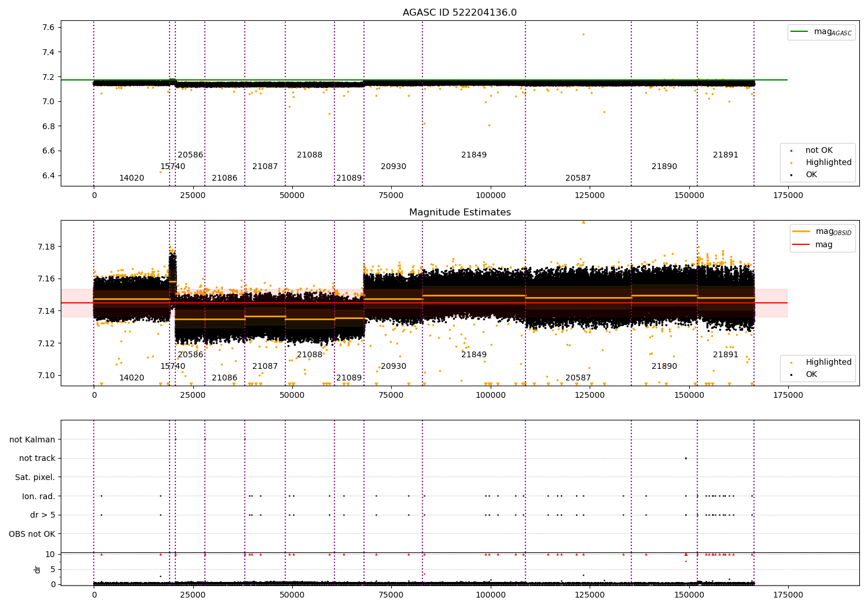Click the 'Ion. rad.' row label
This screenshot has height=608, width=868.
pos(39,496)
